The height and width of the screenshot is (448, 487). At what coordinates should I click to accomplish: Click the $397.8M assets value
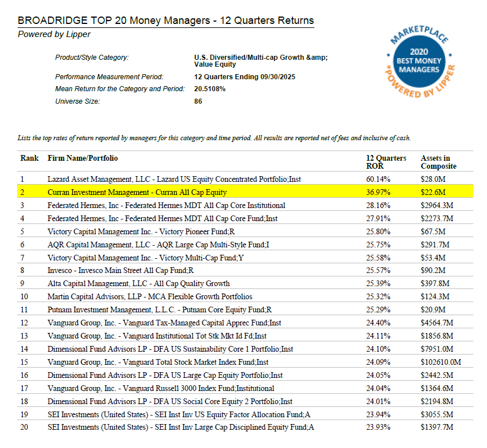[x=435, y=283]
